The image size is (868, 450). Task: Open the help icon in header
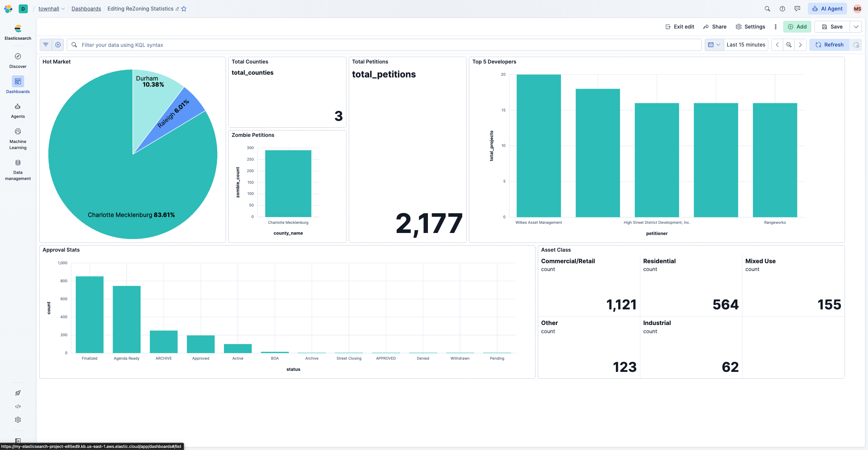[782, 9]
